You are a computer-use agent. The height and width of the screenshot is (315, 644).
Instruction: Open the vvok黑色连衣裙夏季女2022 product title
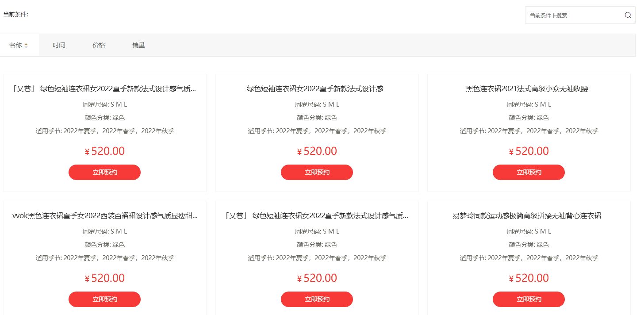click(x=105, y=216)
